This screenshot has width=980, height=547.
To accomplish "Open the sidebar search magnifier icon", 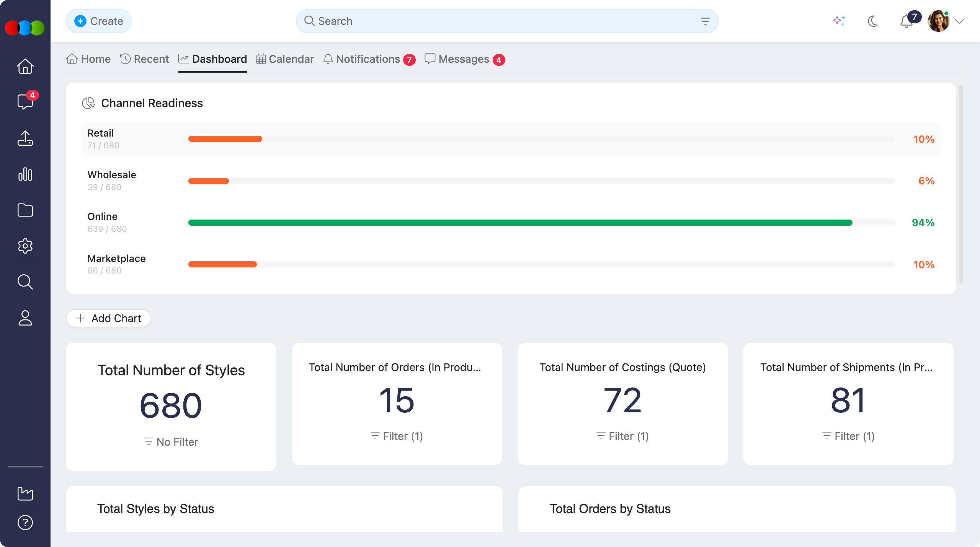I will click(25, 282).
